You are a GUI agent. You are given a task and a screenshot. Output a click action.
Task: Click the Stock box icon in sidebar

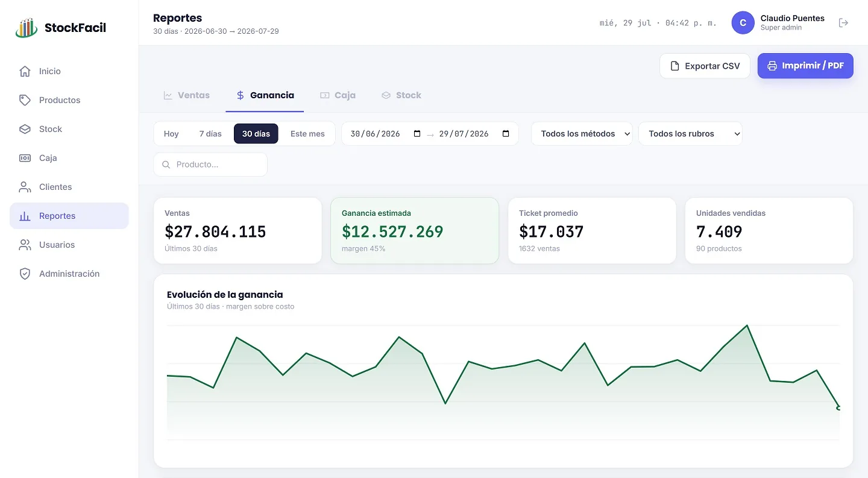tap(25, 129)
